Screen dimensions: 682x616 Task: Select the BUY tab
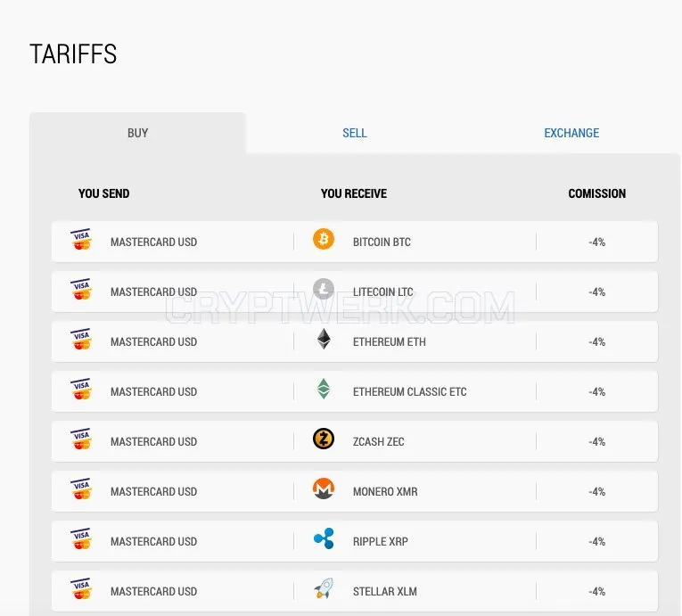click(x=137, y=133)
